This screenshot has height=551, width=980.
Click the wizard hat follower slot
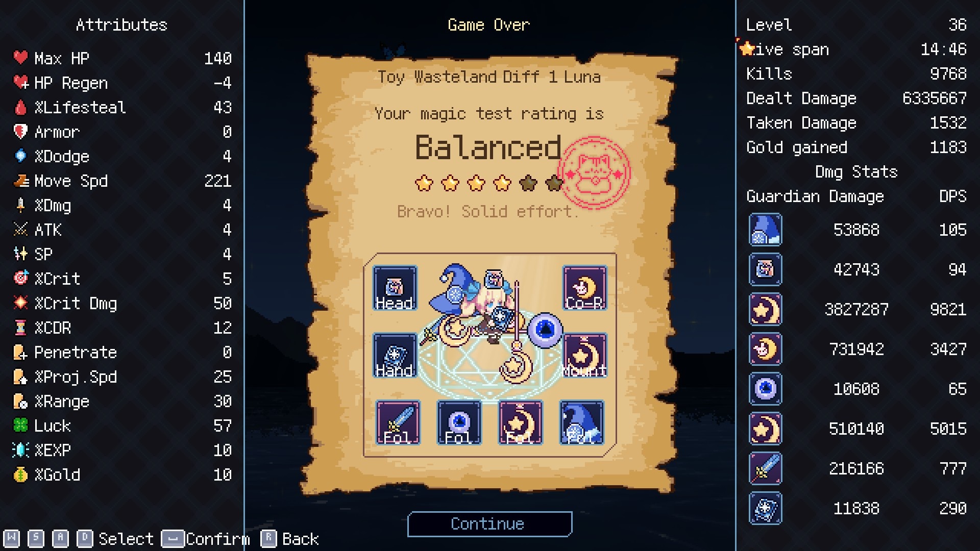tap(582, 422)
